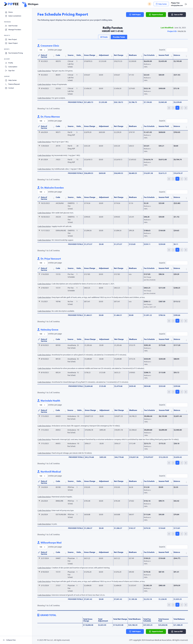Click the bottom Edit Project button
The height and width of the screenshot is (644, 193).
click(x=135, y=631)
